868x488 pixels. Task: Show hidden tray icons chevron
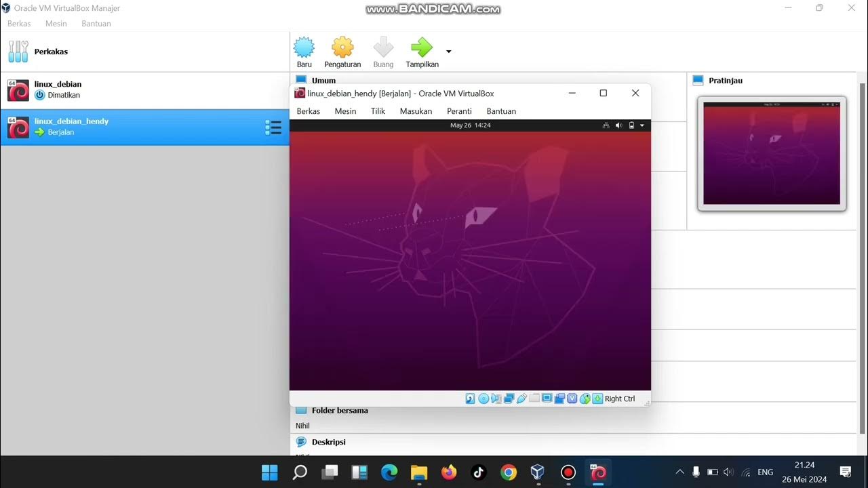680,472
